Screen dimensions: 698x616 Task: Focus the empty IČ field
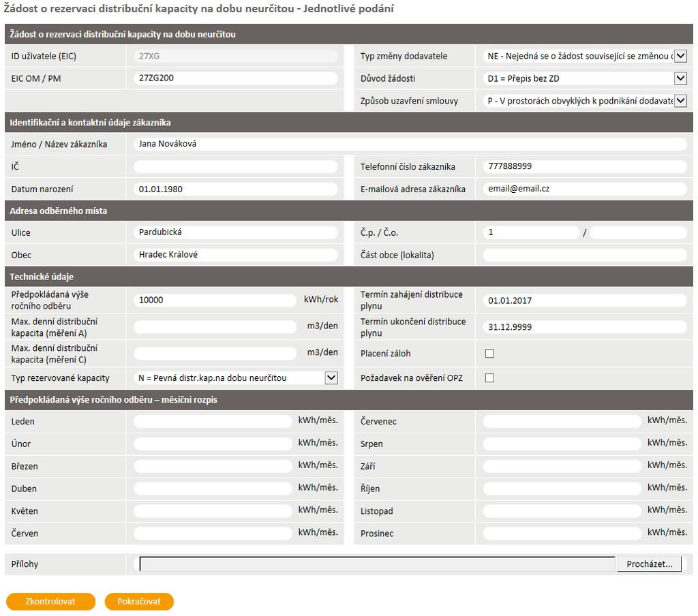click(235, 166)
